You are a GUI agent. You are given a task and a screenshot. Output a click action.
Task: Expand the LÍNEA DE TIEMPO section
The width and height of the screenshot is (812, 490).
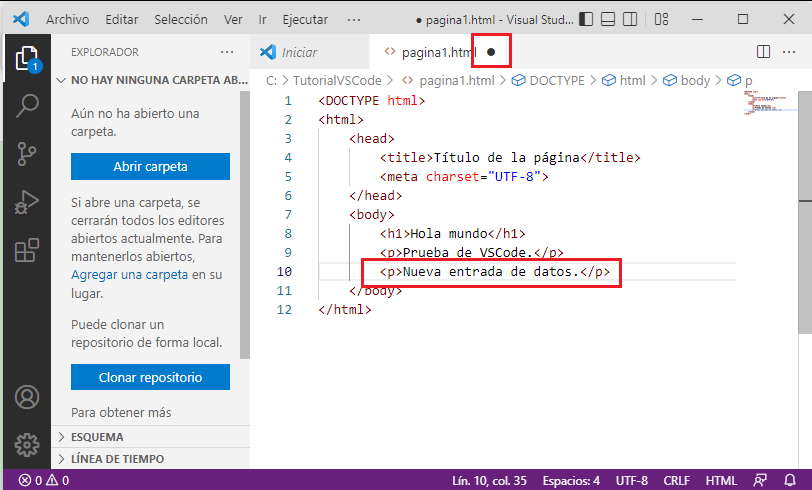pyautogui.click(x=150, y=459)
